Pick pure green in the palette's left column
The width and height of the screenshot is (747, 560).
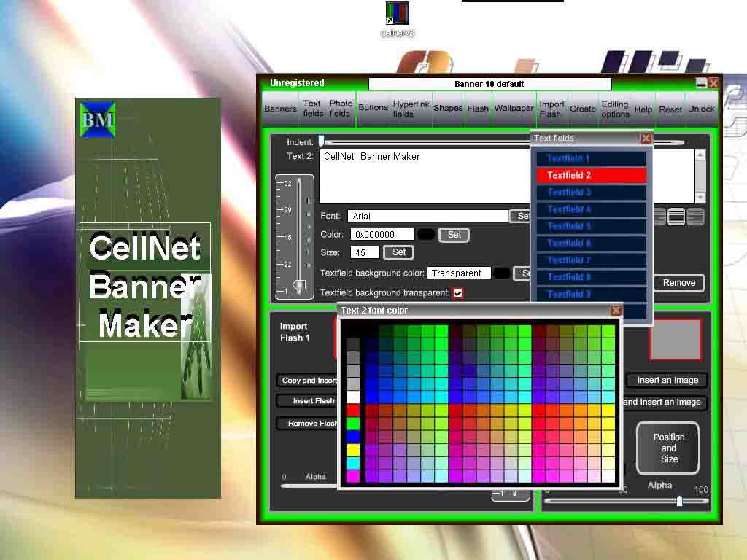click(x=353, y=424)
